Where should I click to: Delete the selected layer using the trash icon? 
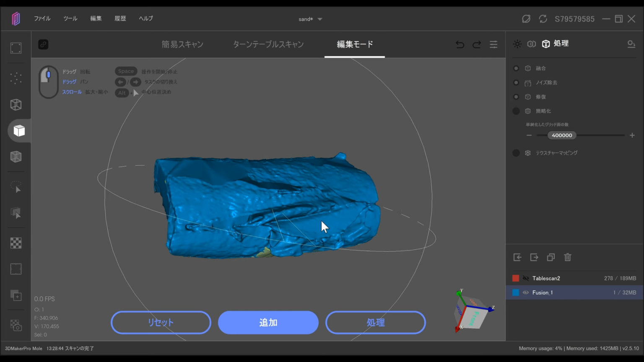[568, 257]
